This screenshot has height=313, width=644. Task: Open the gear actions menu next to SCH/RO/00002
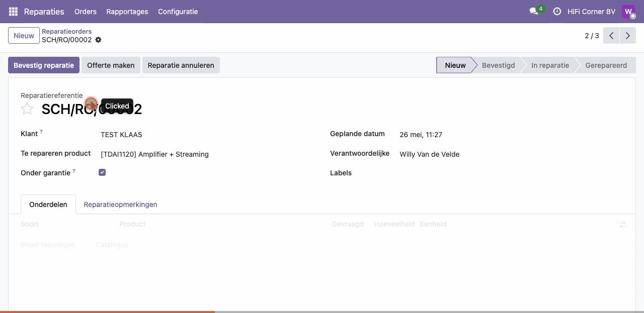pos(98,40)
